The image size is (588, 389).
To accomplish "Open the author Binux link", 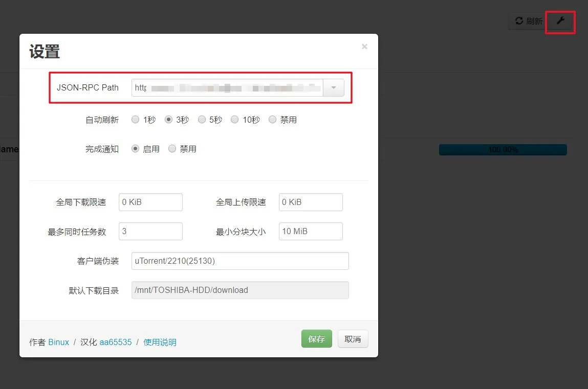I will click(x=58, y=342).
